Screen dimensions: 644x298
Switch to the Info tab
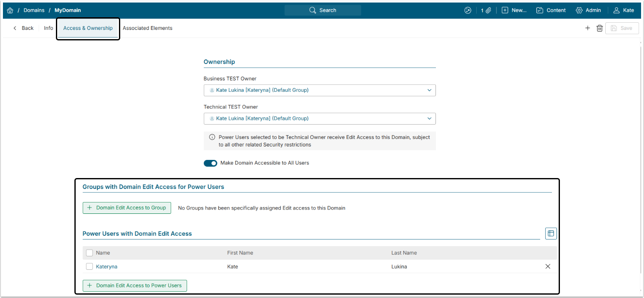(x=49, y=28)
